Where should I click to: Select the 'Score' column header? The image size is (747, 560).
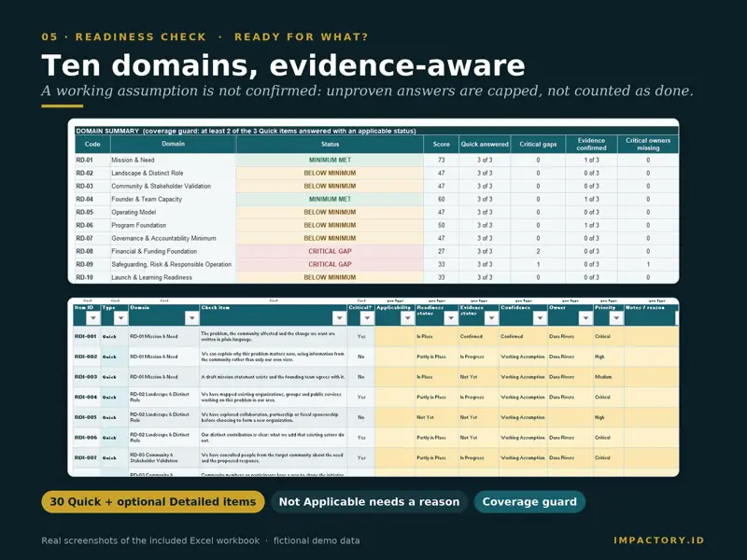click(441, 145)
